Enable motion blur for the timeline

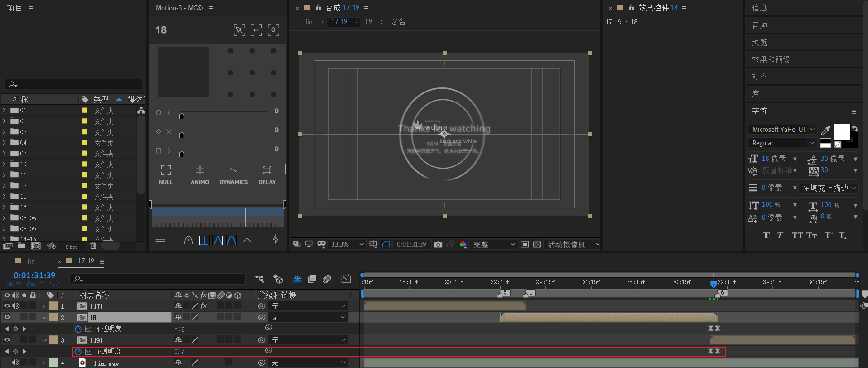pos(327,279)
